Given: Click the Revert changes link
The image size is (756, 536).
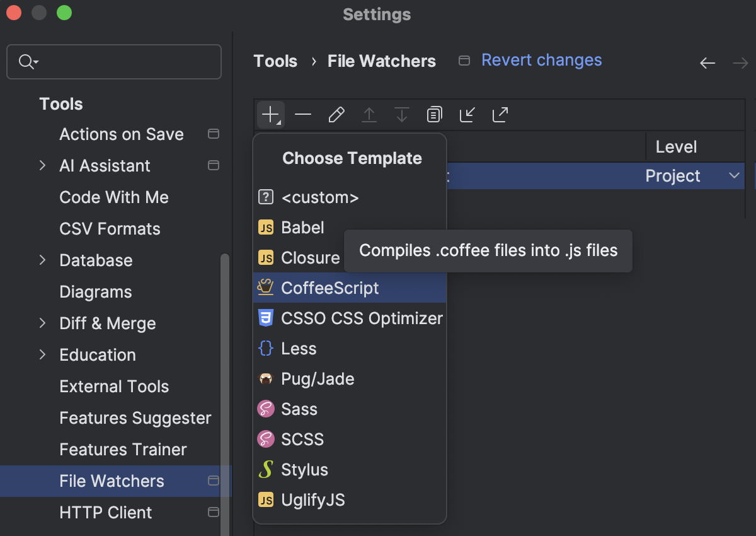Looking at the screenshot, I should coord(541,60).
